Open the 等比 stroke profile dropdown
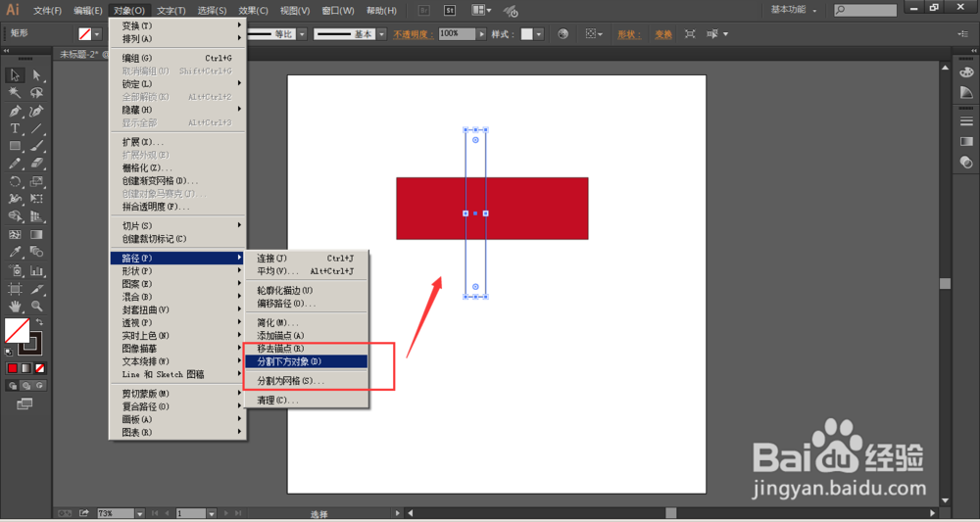Screen dimensions: 980x522 [302, 34]
